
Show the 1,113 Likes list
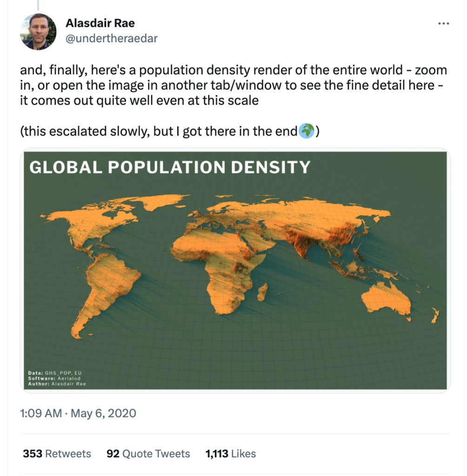pyautogui.click(x=231, y=454)
